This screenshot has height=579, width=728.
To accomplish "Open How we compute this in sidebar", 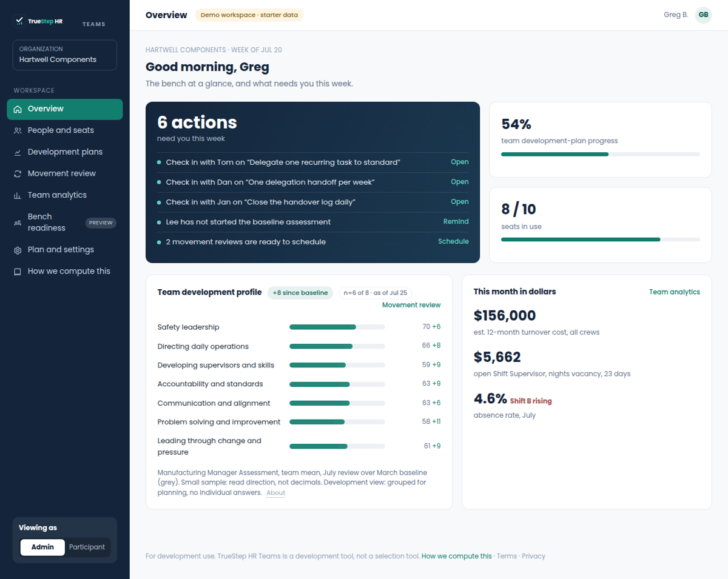I will pyautogui.click(x=65, y=272).
